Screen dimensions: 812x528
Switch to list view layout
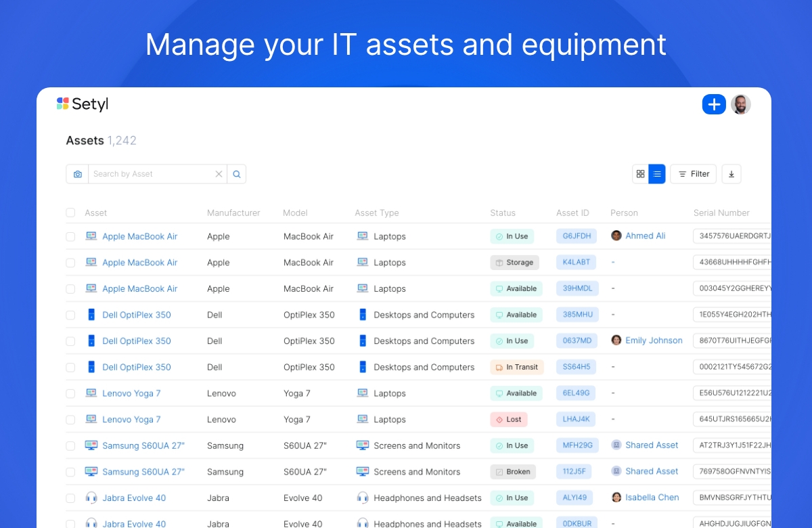[x=657, y=174]
